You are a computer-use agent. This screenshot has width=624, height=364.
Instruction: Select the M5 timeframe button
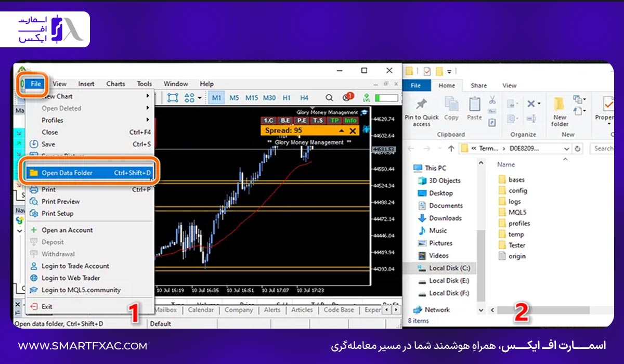(235, 97)
